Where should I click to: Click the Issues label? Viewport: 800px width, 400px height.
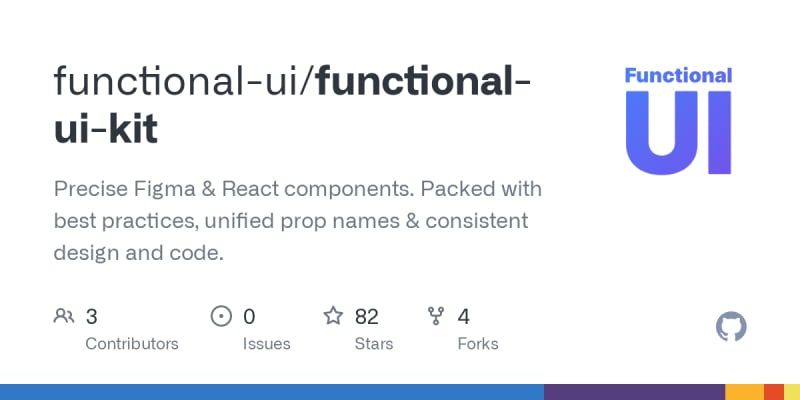tap(266, 343)
